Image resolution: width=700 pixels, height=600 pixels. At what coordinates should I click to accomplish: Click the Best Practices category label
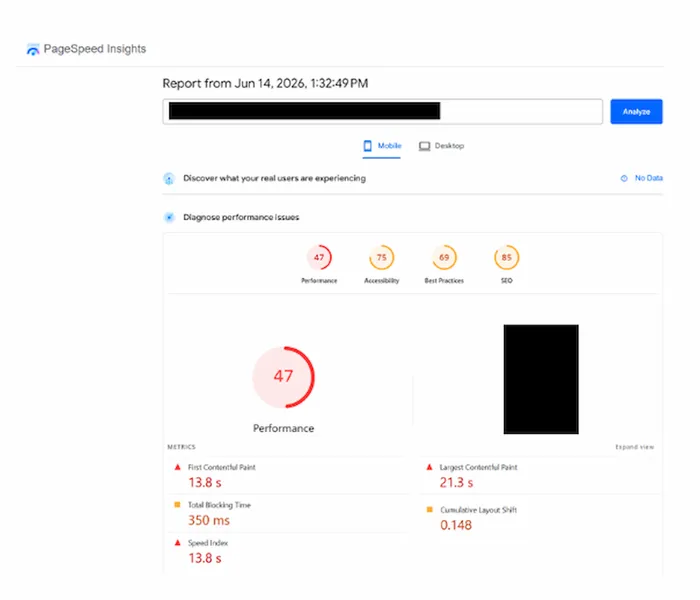click(444, 281)
